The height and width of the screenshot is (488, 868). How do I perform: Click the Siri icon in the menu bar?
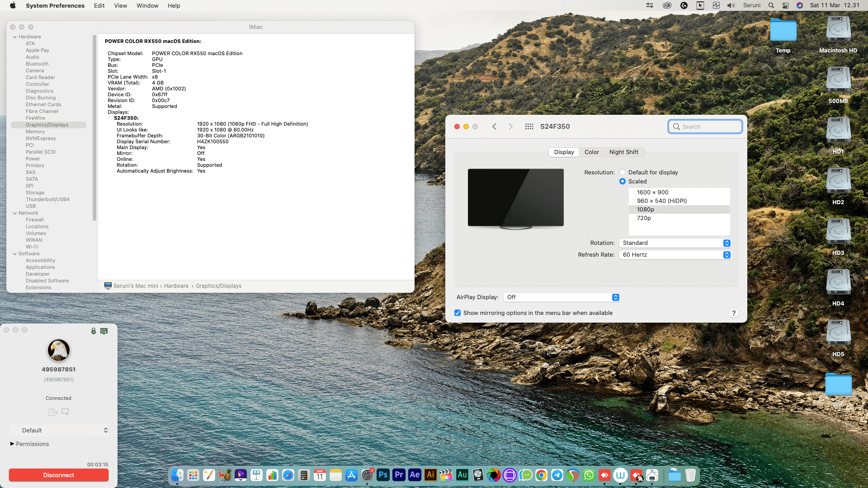(x=800, y=5)
